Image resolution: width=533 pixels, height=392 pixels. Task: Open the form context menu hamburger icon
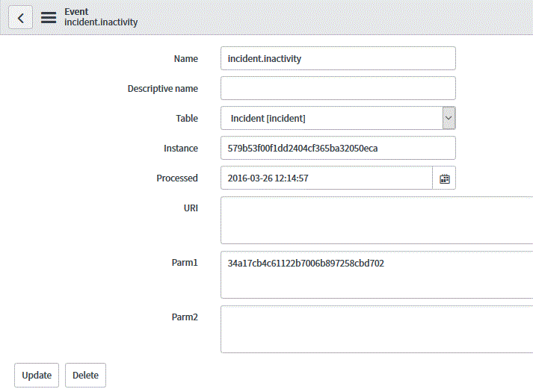click(x=49, y=18)
